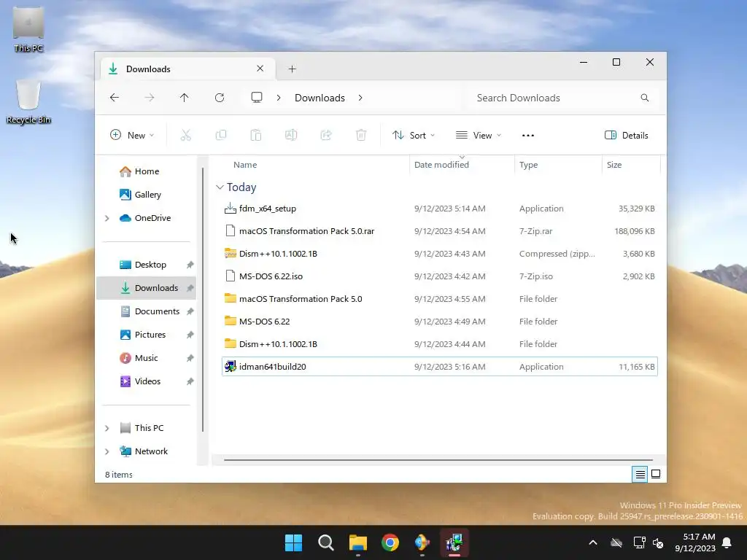The height and width of the screenshot is (560, 747).
Task: Click the horizontal scrollbar in file list
Action: [x=438, y=460]
